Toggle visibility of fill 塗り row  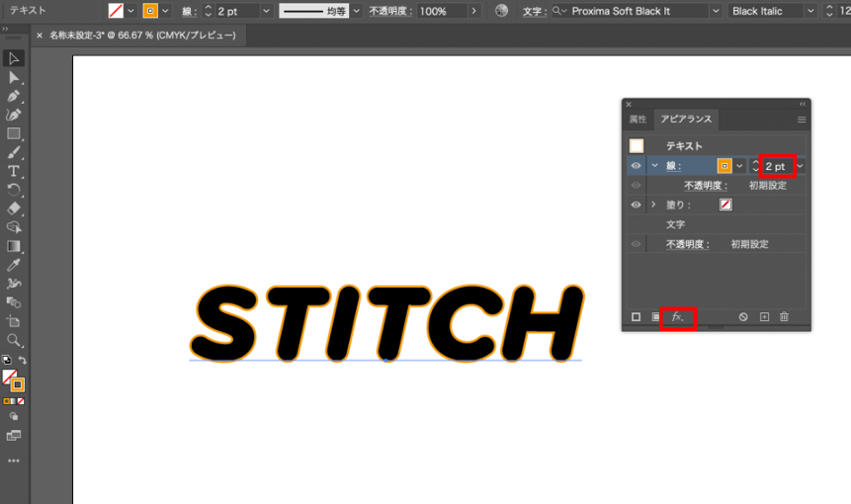(x=637, y=205)
